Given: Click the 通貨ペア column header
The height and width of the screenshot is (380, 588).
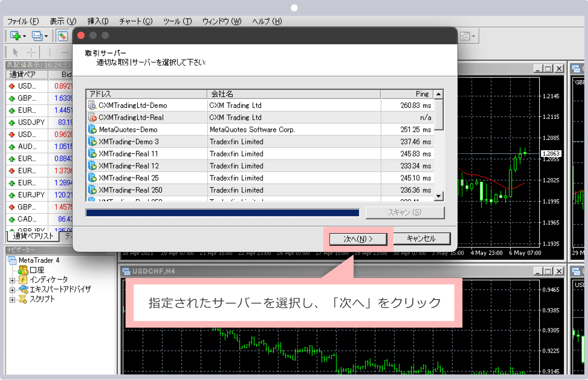Looking at the screenshot, I should (x=27, y=74).
